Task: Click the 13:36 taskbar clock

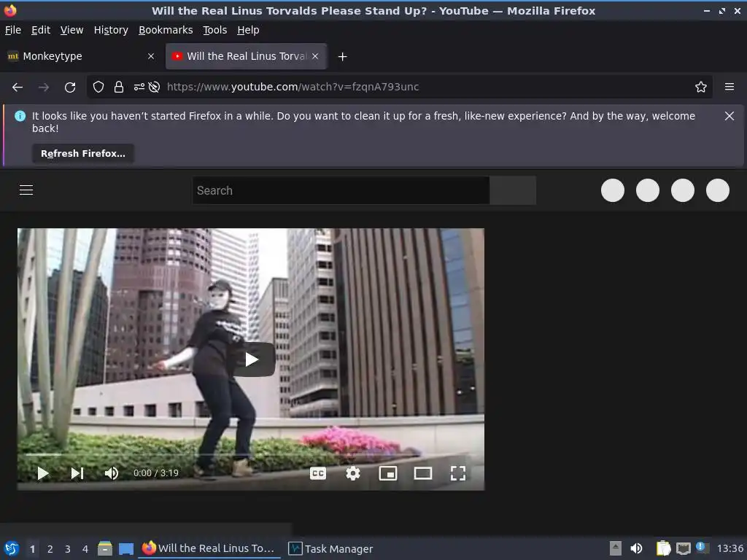Action: click(729, 548)
